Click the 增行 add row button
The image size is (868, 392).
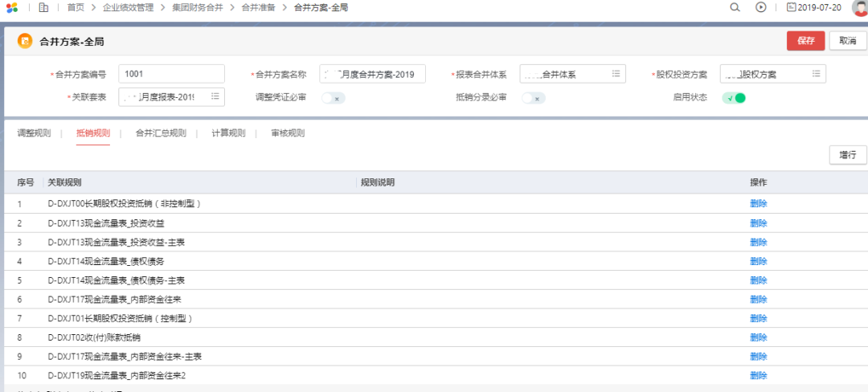(x=847, y=155)
